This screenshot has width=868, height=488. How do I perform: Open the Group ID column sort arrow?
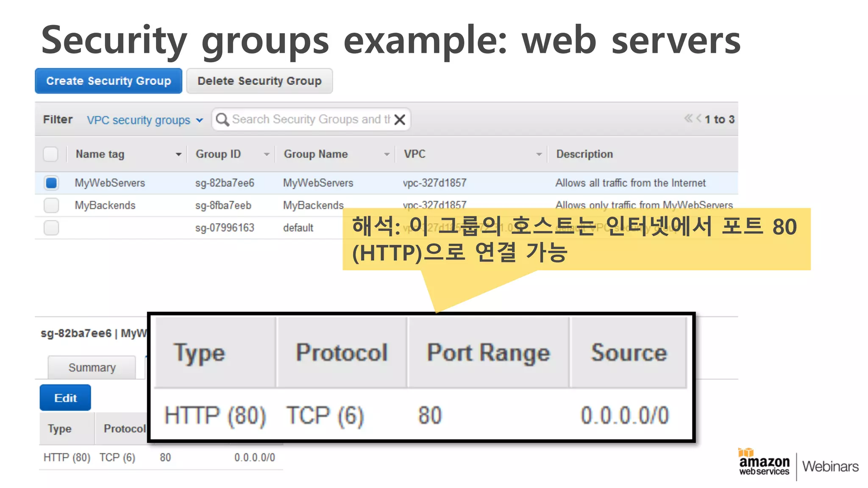pyautogui.click(x=267, y=155)
